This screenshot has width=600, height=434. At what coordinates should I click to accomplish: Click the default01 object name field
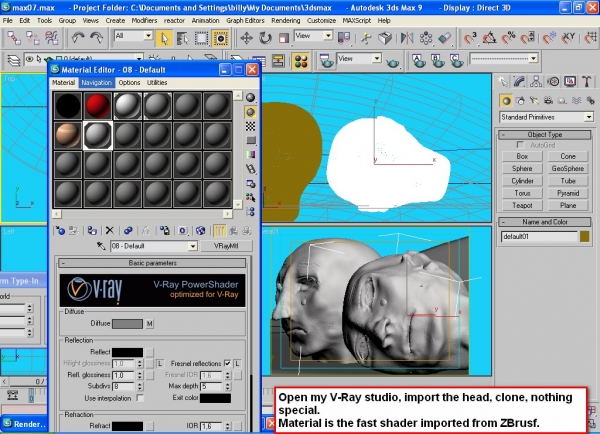click(x=539, y=237)
